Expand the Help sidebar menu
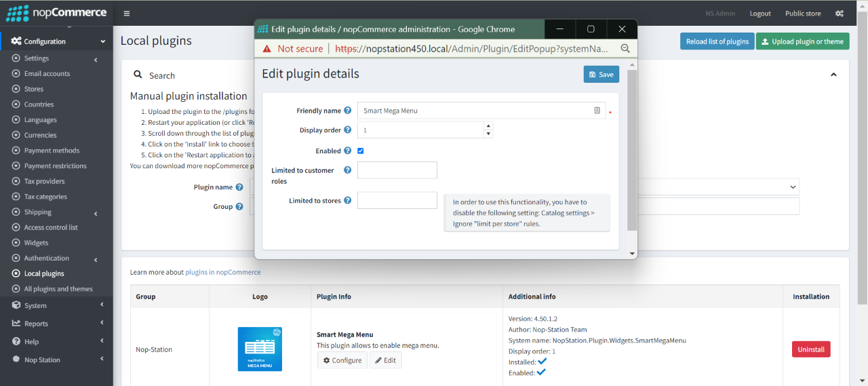The width and height of the screenshot is (868, 386). (x=102, y=341)
